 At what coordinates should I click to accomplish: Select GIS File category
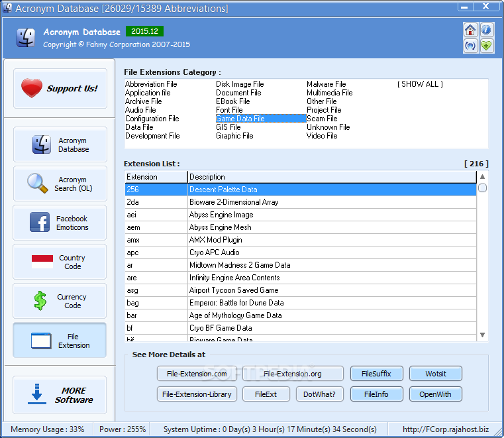point(228,127)
